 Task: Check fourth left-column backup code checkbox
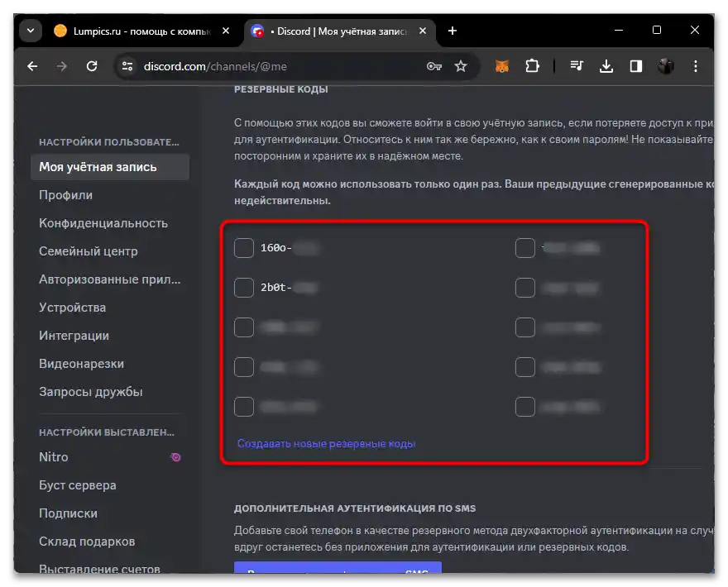244,367
